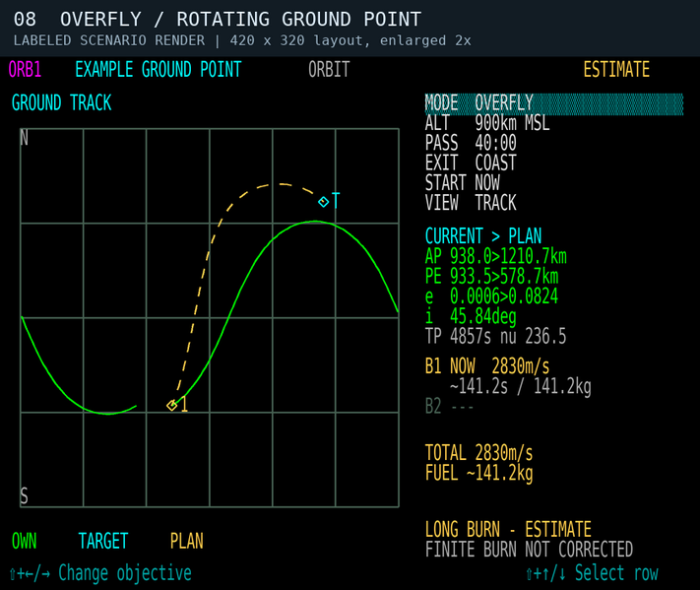Click the GROUND TRACK heading
The height and width of the screenshot is (590, 700).
(61, 103)
